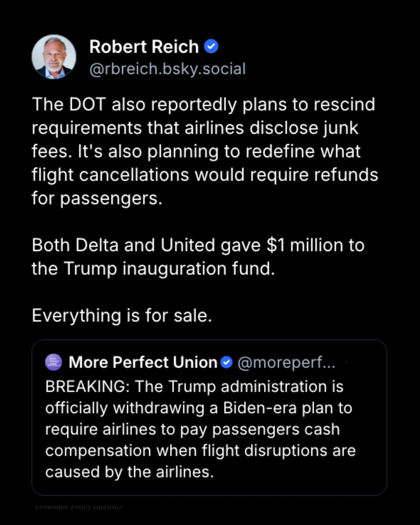420x525 pixels.
Task: Open the Robert Reich display name link
Action: point(144,47)
